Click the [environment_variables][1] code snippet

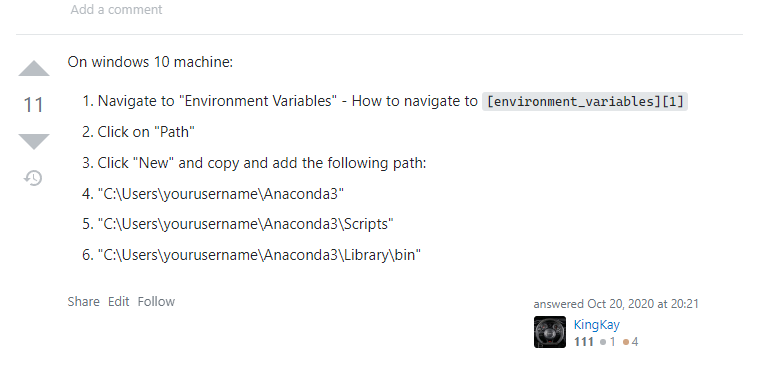coord(585,101)
